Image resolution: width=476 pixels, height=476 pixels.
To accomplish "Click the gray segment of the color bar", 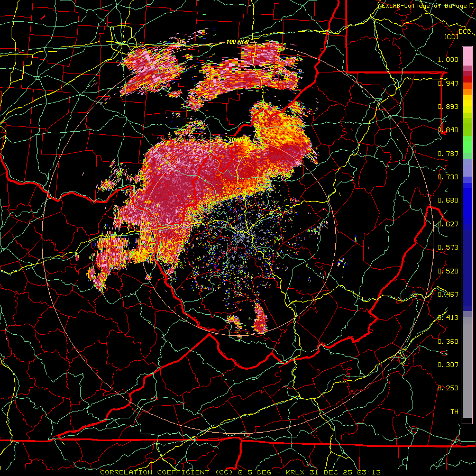I will coord(467,368).
